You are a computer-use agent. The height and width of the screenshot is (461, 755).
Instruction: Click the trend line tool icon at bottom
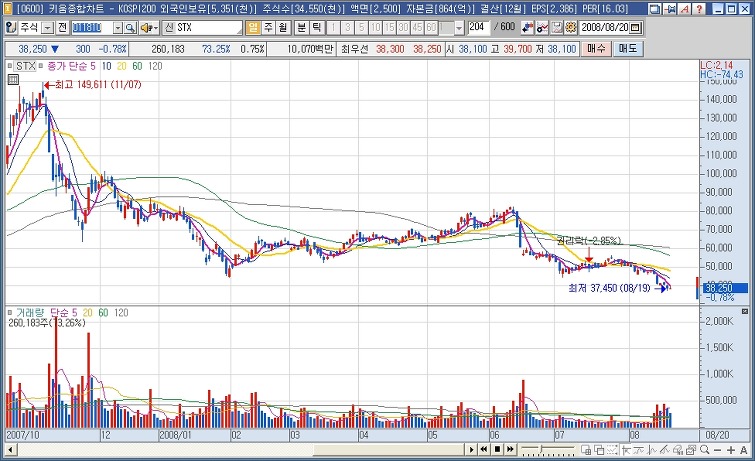click(x=639, y=450)
